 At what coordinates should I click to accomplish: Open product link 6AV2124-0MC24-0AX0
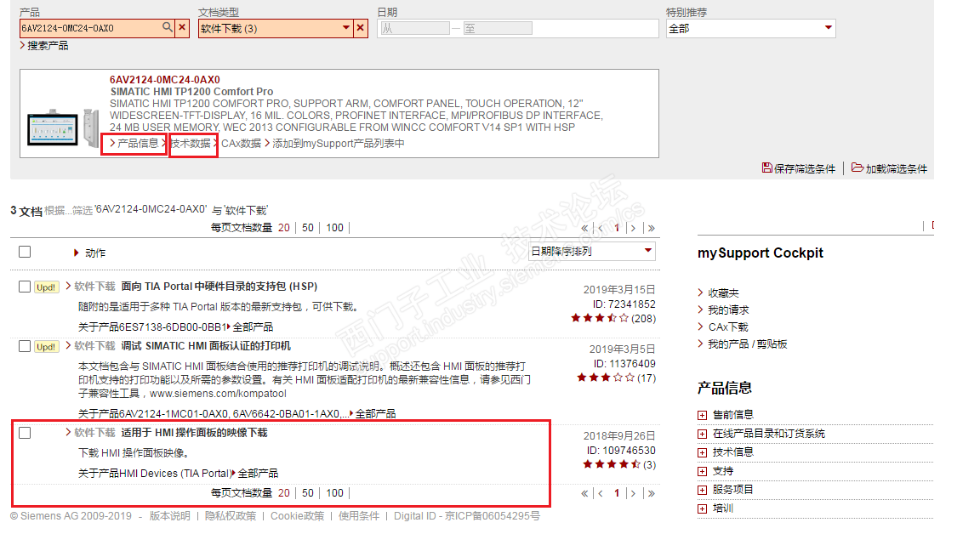tap(165, 79)
